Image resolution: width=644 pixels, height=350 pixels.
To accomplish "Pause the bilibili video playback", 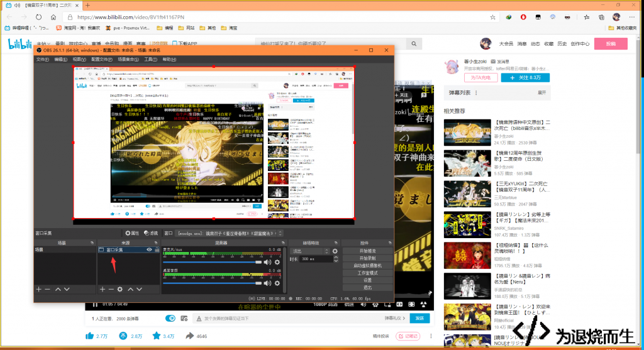I will [96, 305].
